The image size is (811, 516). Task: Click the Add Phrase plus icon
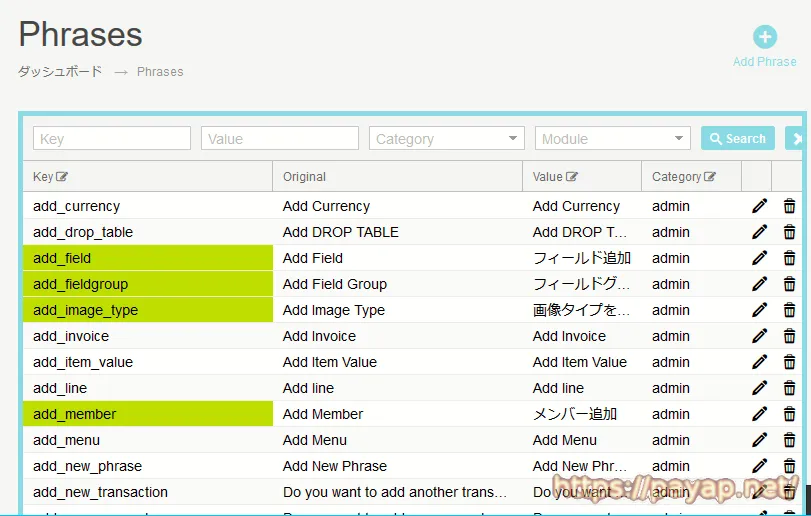point(764,38)
